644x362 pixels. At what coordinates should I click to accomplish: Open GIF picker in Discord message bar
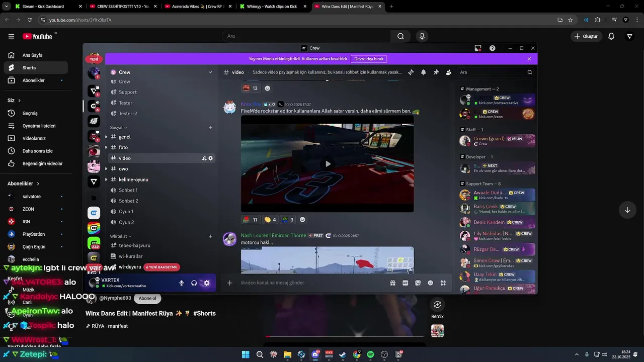tap(406, 283)
